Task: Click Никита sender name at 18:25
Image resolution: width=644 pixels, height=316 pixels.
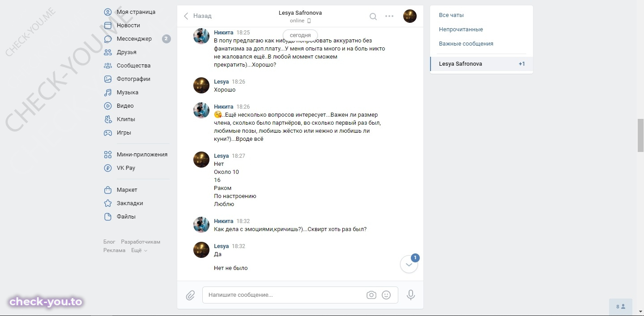Action: (x=224, y=33)
